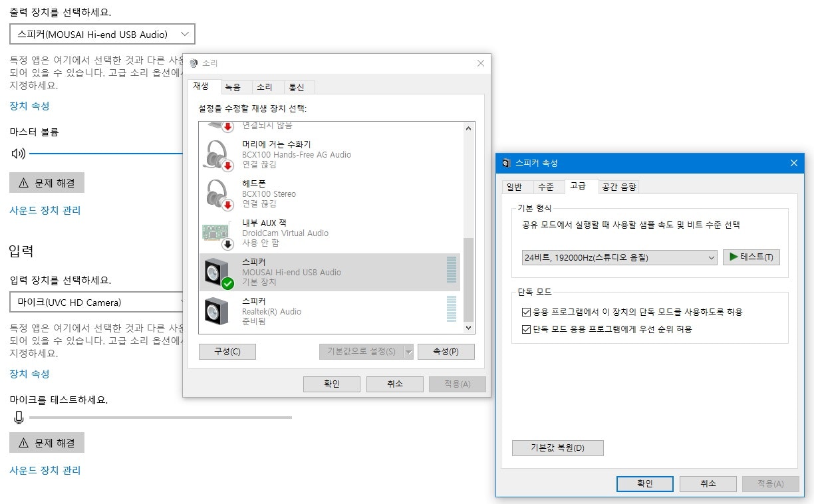Open the input device 마이크 dropdown
Viewport: 814px width, 504px height.
click(x=96, y=303)
